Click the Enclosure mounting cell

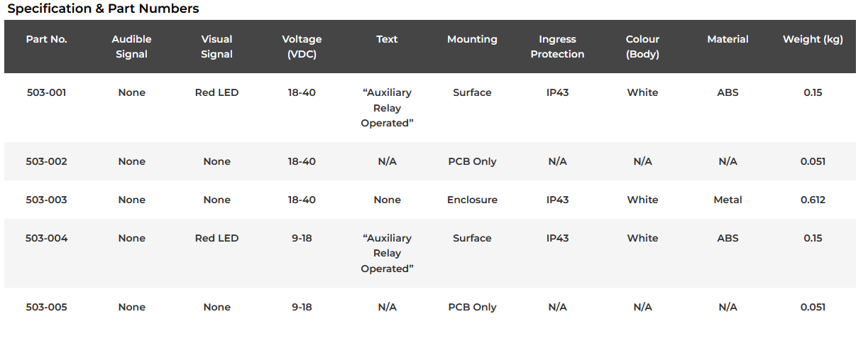tap(472, 200)
